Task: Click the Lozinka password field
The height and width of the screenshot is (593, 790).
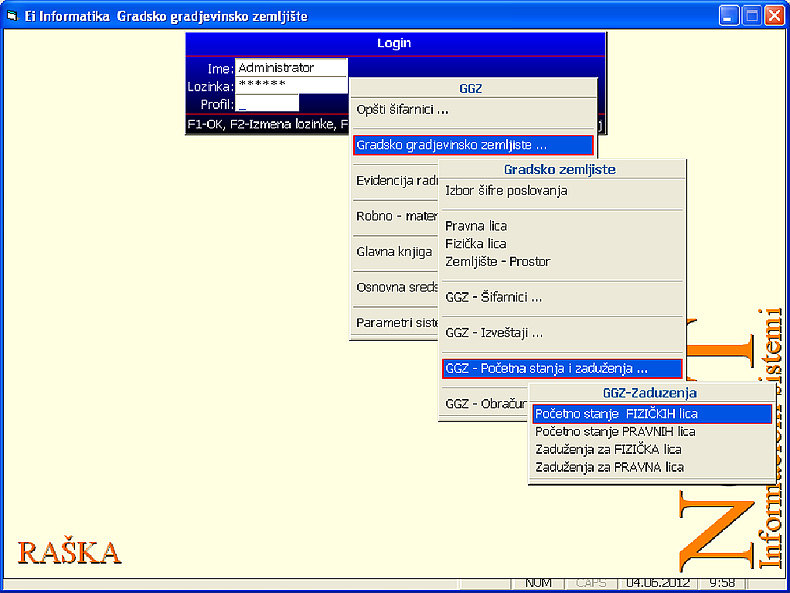Action: click(290, 85)
